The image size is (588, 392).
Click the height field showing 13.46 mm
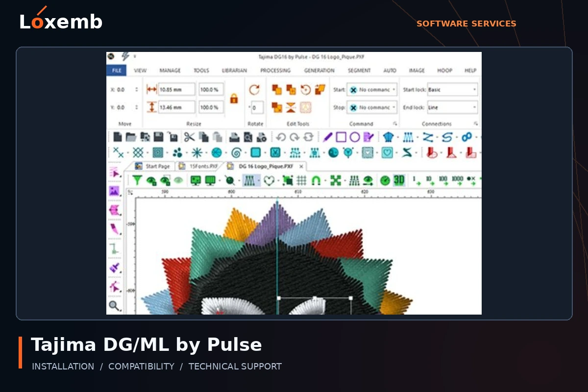pos(176,107)
